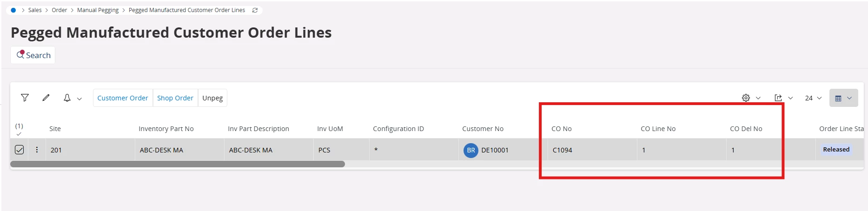Screen dimensions: 868x211
Task: Click the Unpeg button
Action: [x=212, y=98]
